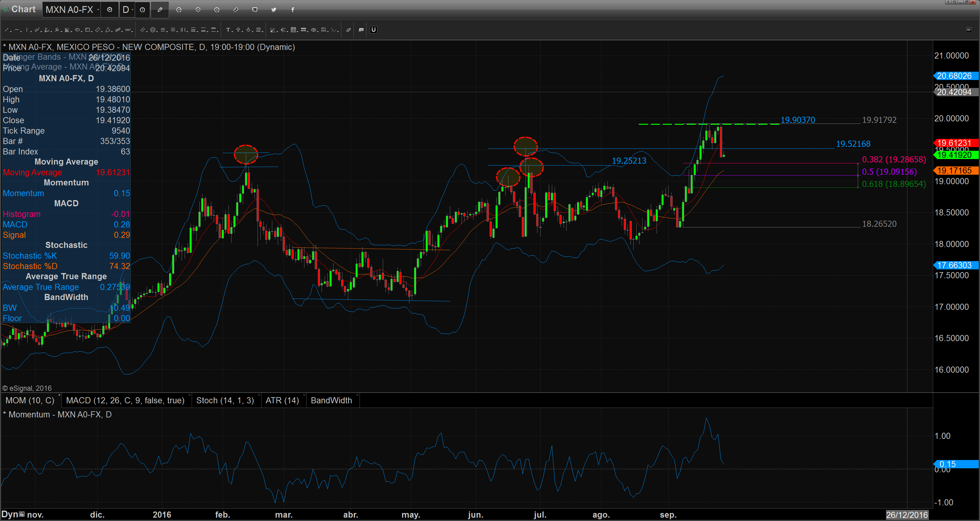The width and height of the screenshot is (980, 521).
Task: Click the link windows icon
Action: (x=236, y=10)
